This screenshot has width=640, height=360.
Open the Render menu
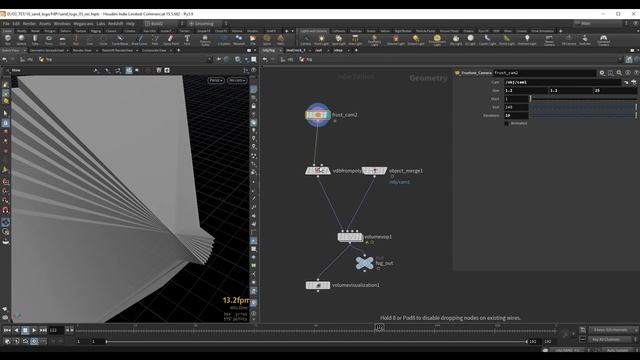pyautogui.click(x=29, y=24)
